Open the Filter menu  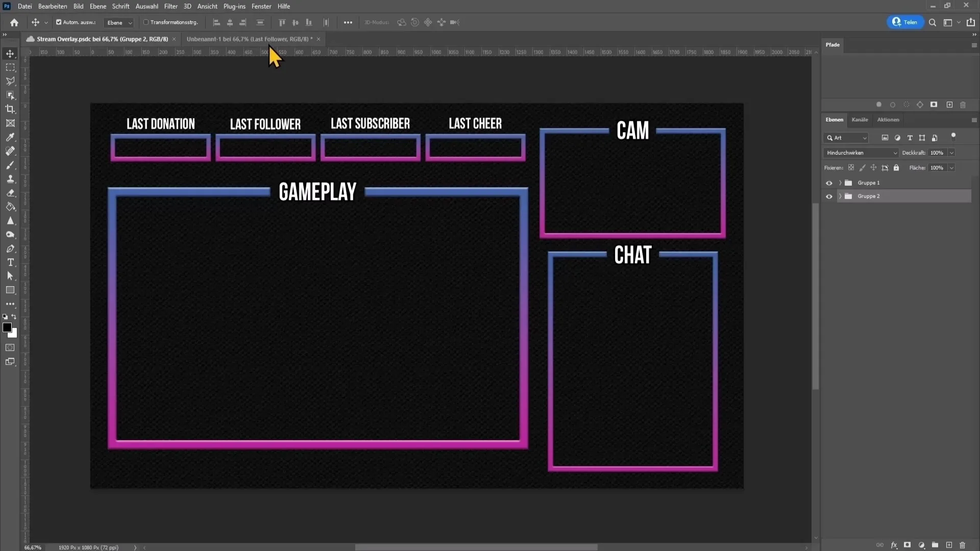(x=171, y=6)
